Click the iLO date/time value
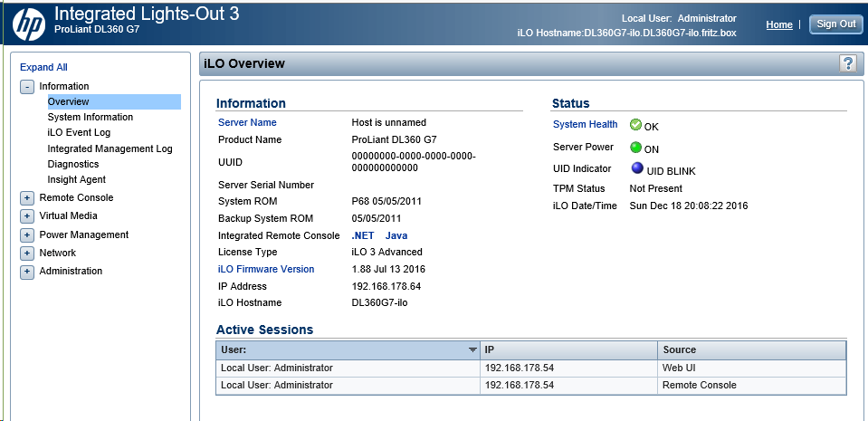The image size is (868, 421). 689,206
